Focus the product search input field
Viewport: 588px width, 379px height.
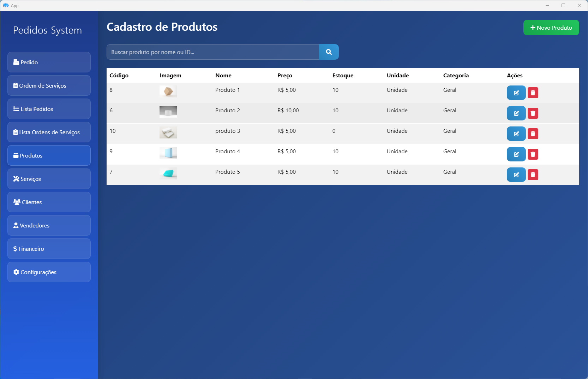click(x=213, y=52)
